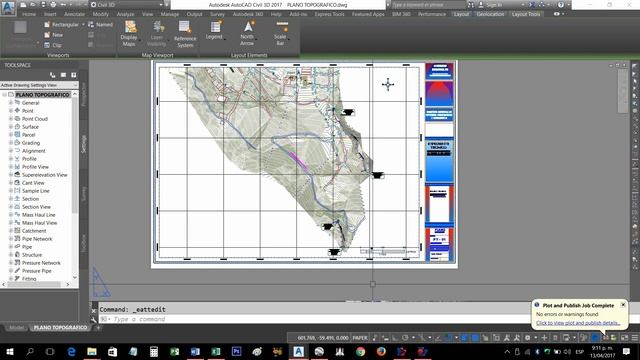
Task: Open the AutoCAD application menu button
Action: pos(8,7)
